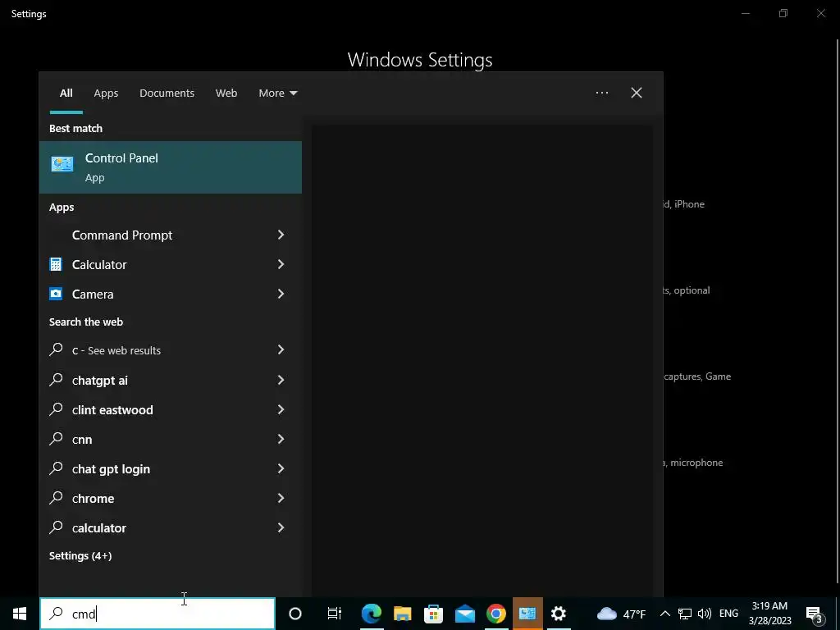Screen dimensions: 840x630
Task: Open Microsoft Edge from the taskbar
Action: [x=372, y=614]
